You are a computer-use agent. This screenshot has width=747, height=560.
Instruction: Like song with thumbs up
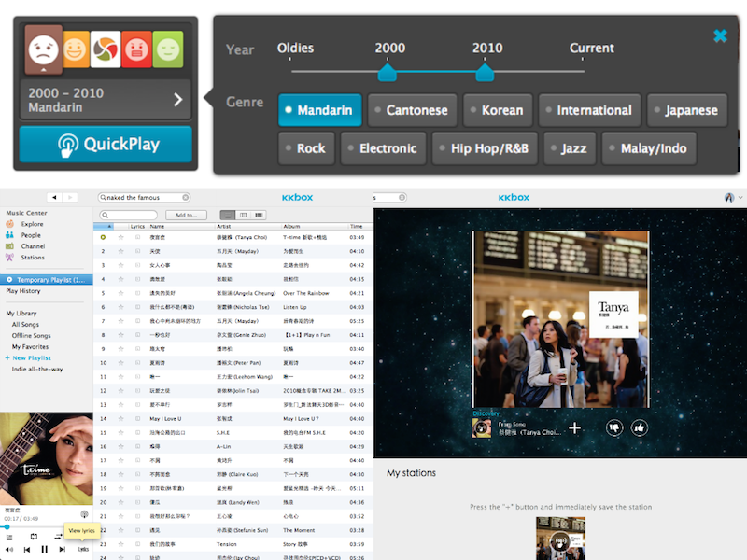point(640,428)
